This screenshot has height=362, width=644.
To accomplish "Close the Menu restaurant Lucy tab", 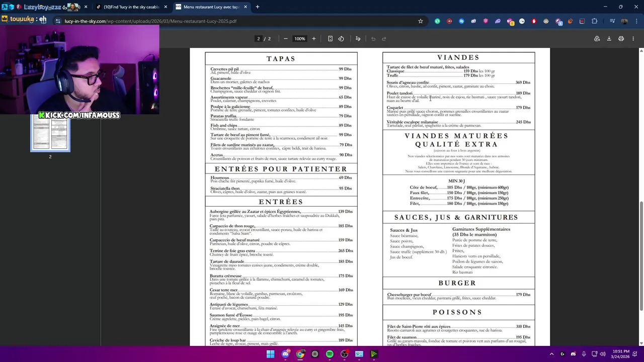I will (246, 7).
